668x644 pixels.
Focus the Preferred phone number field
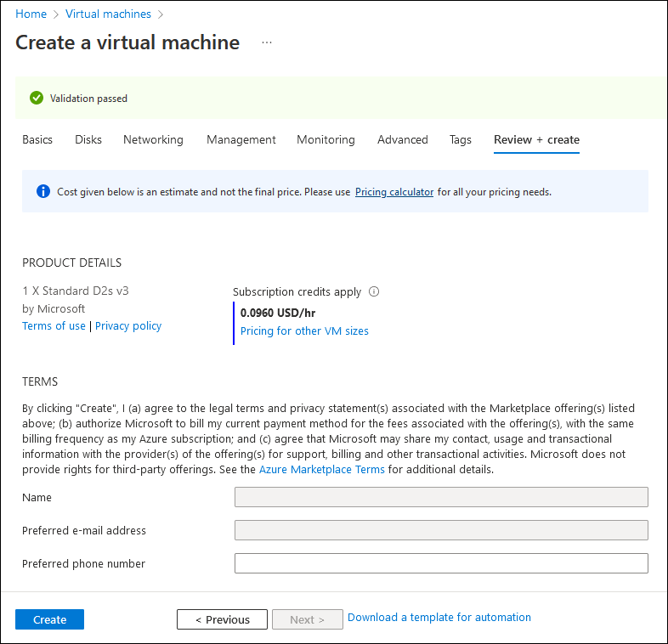[x=441, y=563]
